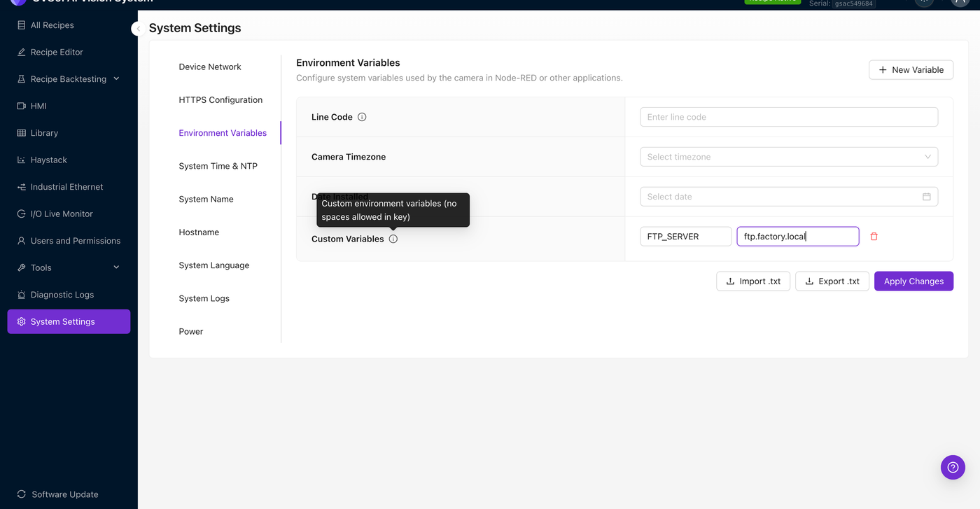980x509 pixels.
Task: Delete the FTP_SERVER variable with the trash icon
Action: coord(874,237)
